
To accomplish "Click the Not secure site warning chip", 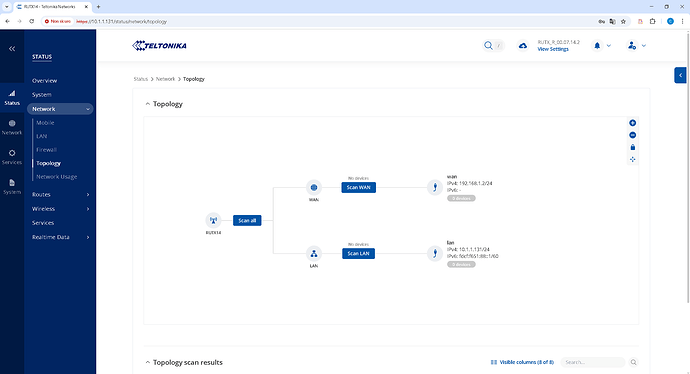I will pyautogui.click(x=58, y=21).
